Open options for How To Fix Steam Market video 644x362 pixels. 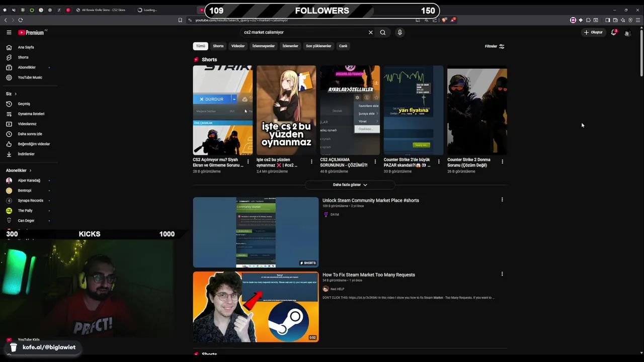click(502, 274)
